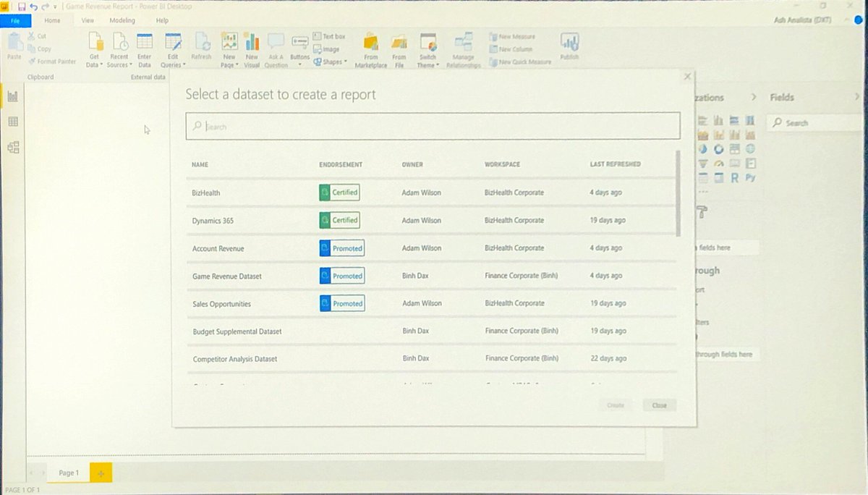Switch to the View ribbon tab
868x495 pixels.
(x=88, y=20)
